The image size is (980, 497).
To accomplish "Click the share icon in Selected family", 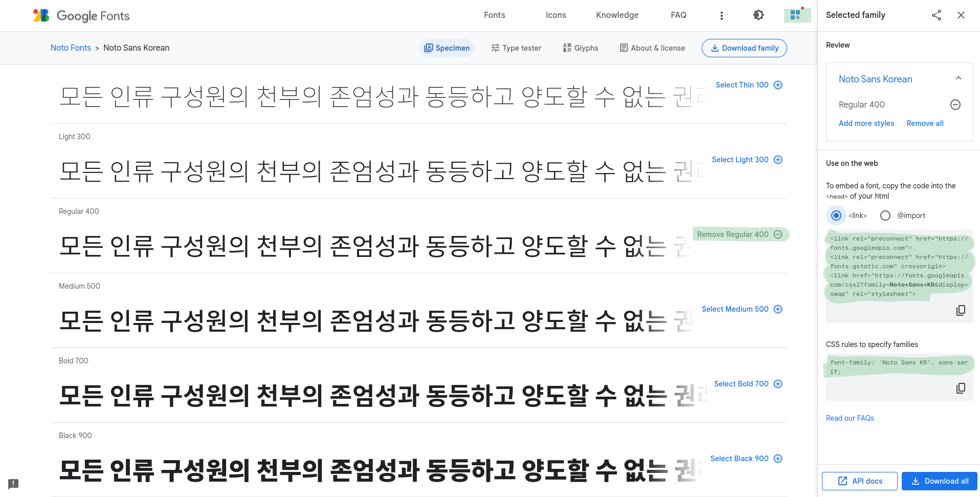I will (x=937, y=15).
